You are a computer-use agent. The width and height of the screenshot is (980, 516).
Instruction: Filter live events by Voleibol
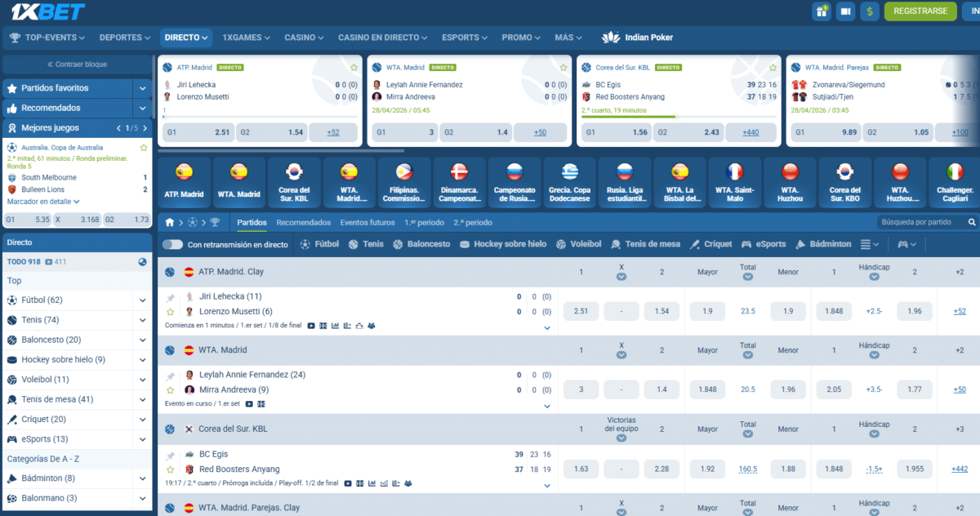point(578,244)
